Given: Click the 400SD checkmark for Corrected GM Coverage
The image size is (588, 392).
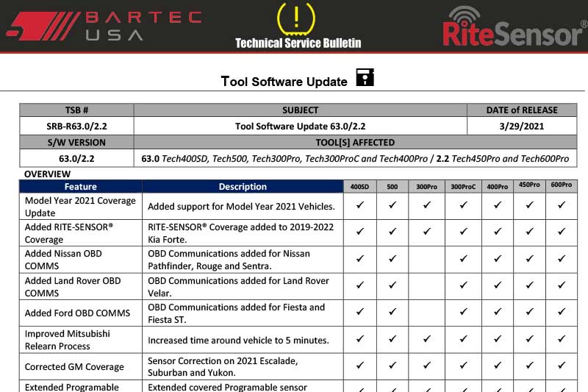Looking at the screenshot, I should (x=360, y=365).
